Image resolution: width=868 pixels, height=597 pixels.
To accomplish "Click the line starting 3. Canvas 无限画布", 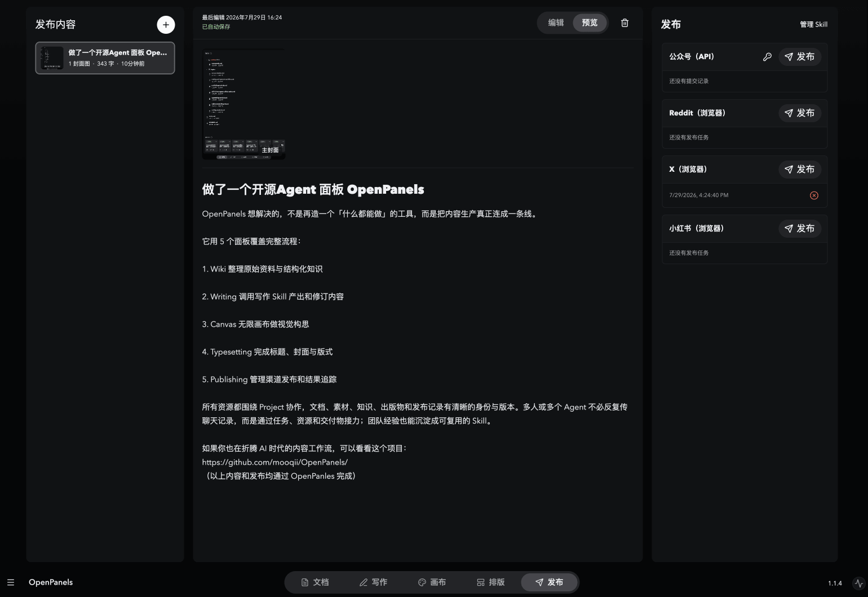I will point(256,324).
